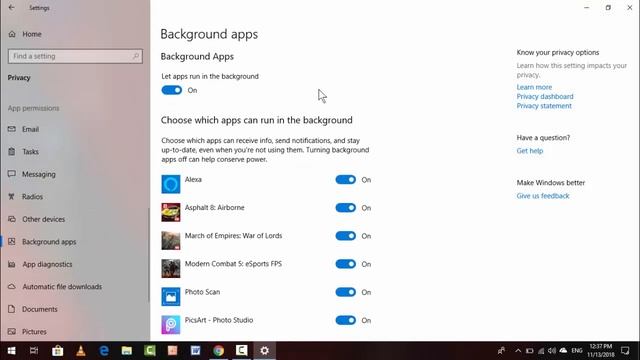Click Photo Scan app name text
This screenshot has height=360, width=640.
pos(202,292)
